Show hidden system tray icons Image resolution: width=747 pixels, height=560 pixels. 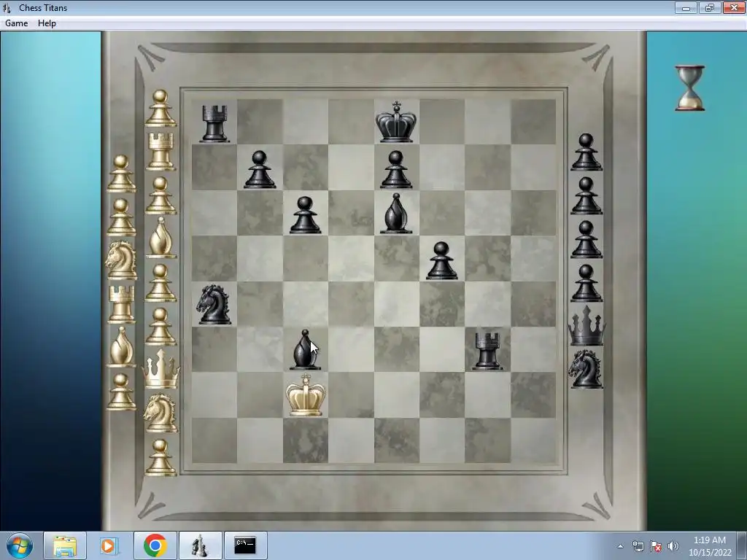click(x=620, y=546)
